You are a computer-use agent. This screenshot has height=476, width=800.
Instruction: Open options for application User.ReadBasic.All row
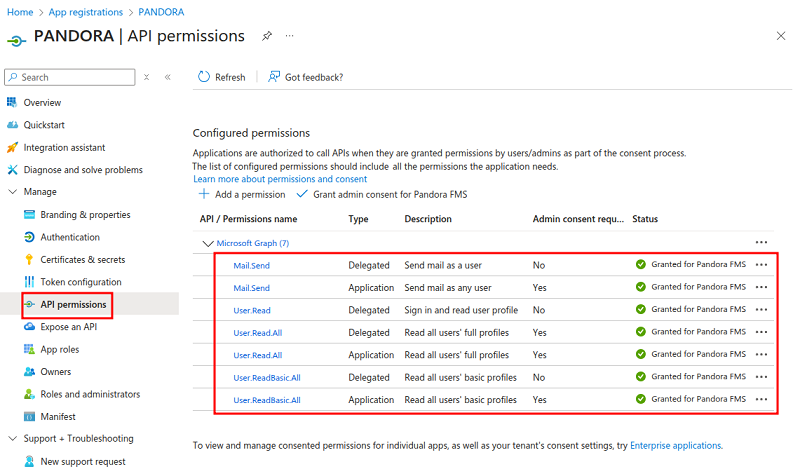(761, 399)
